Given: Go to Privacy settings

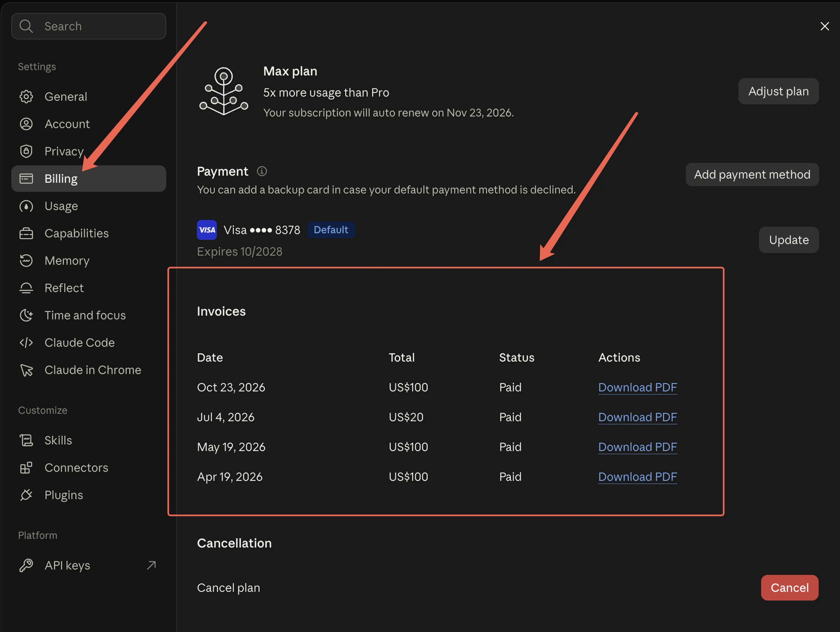Looking at the screenshot, I should tap(89, 151).
